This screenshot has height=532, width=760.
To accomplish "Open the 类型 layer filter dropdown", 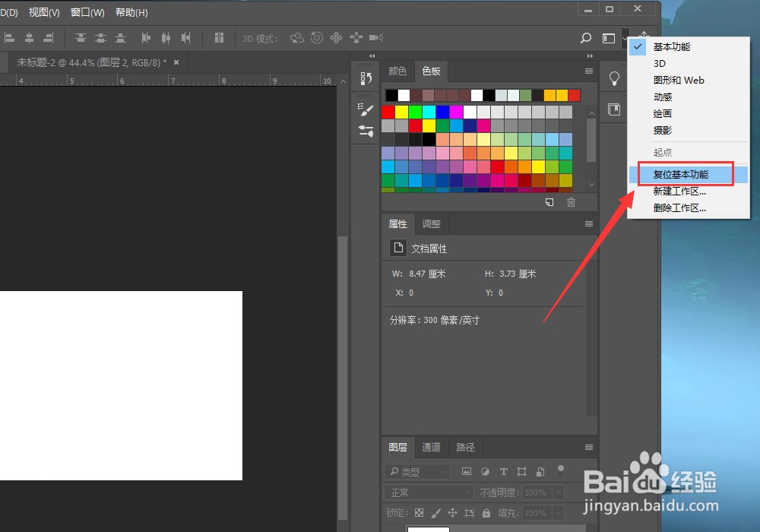I will 417,471.
